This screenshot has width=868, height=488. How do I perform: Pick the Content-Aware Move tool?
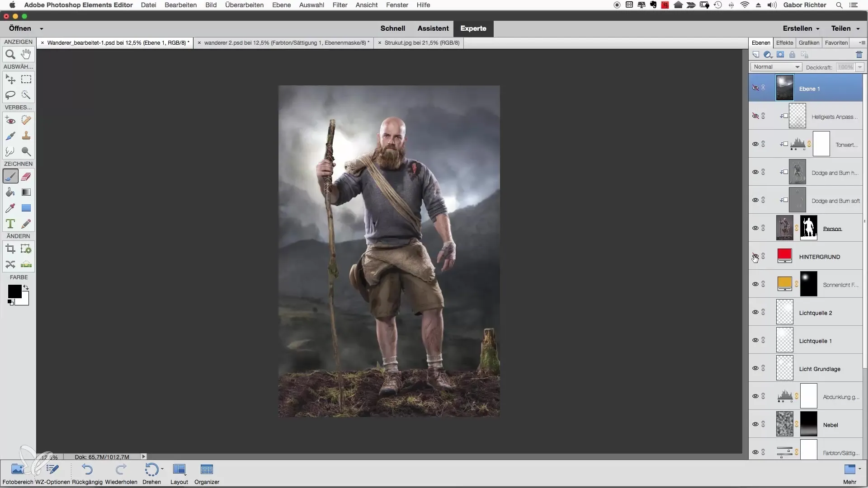click(10, 264)
